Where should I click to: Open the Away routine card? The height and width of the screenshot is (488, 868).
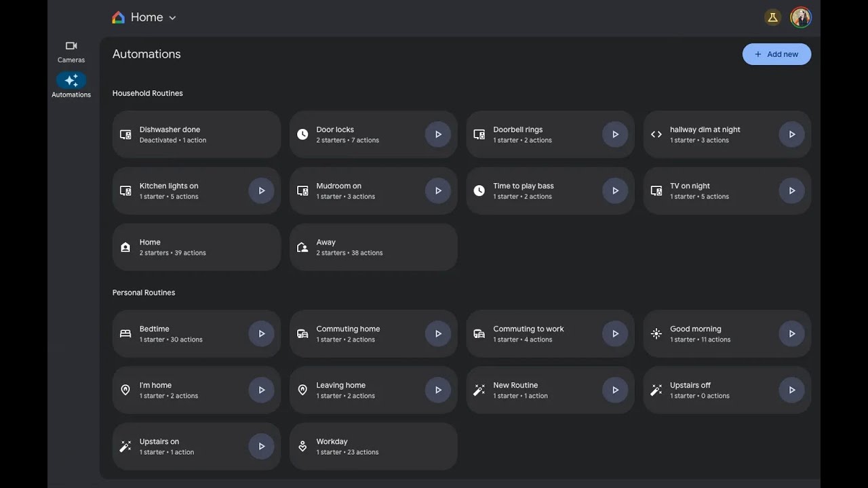(373, 247)
